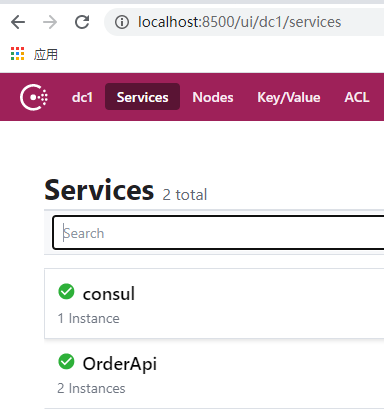This screenshot has height=419, width=384.
Task: Click the browser forward arrow
Action: 50,22
